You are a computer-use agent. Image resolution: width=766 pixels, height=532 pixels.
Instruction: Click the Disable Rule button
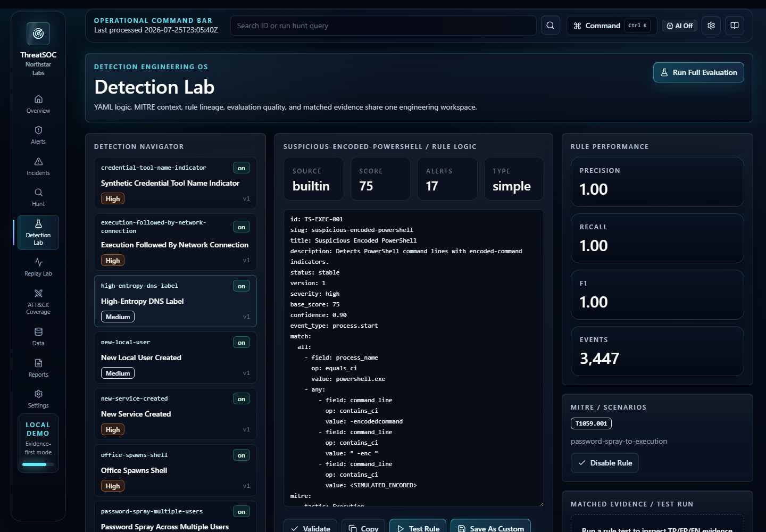pyautogui.click(x=605, y=463)
